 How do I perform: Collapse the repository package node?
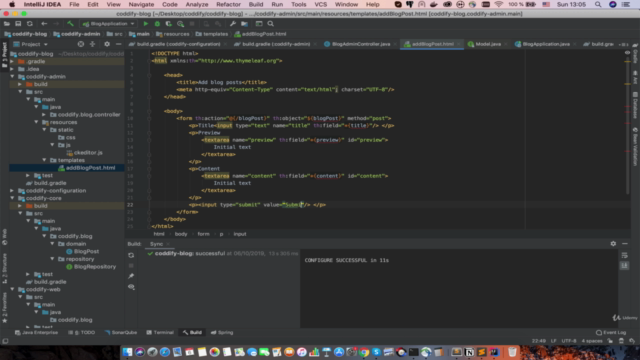(x=52, y=259)
